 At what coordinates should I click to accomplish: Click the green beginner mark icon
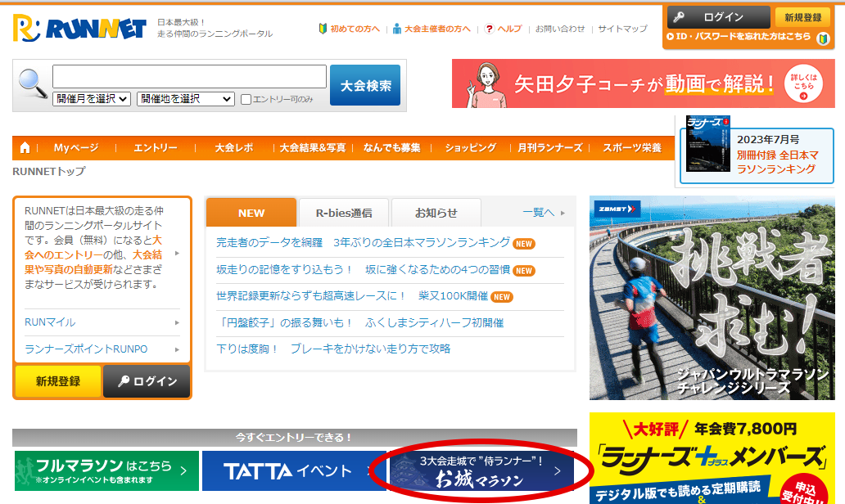pos(323,29)
